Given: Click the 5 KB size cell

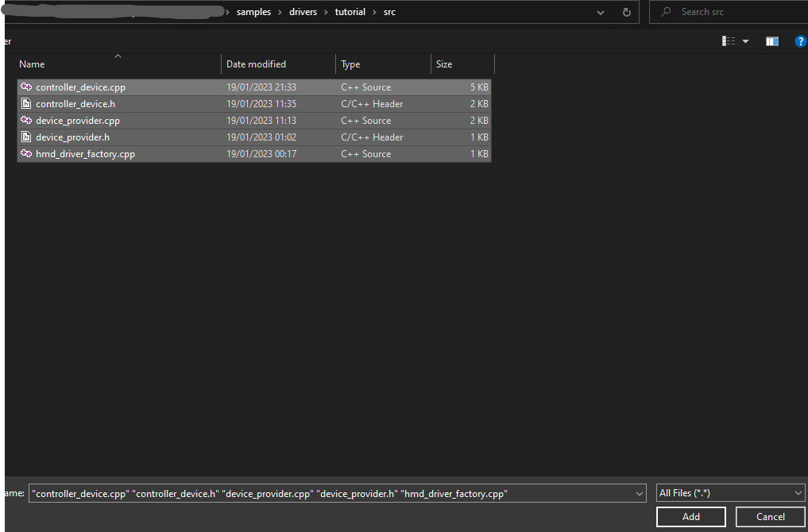Looking at the screenshot, I should coord(479,87).
